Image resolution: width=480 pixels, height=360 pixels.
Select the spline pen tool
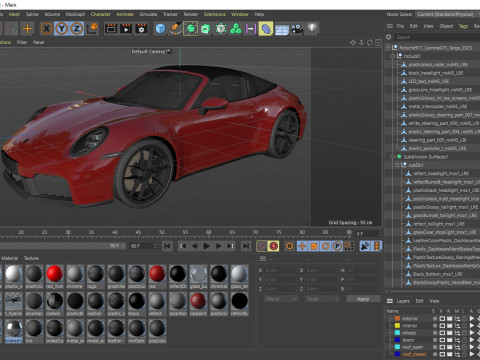pyautogui.click(x=175, y=29)
